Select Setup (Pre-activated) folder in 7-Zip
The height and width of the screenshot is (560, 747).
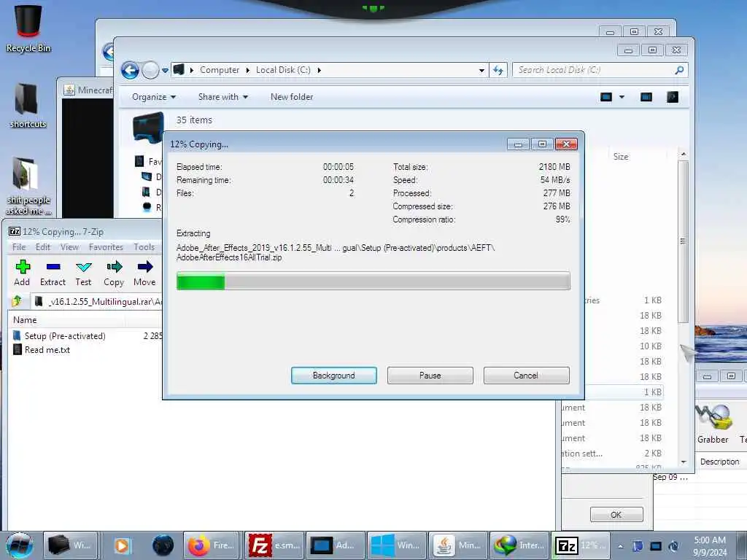65,335
